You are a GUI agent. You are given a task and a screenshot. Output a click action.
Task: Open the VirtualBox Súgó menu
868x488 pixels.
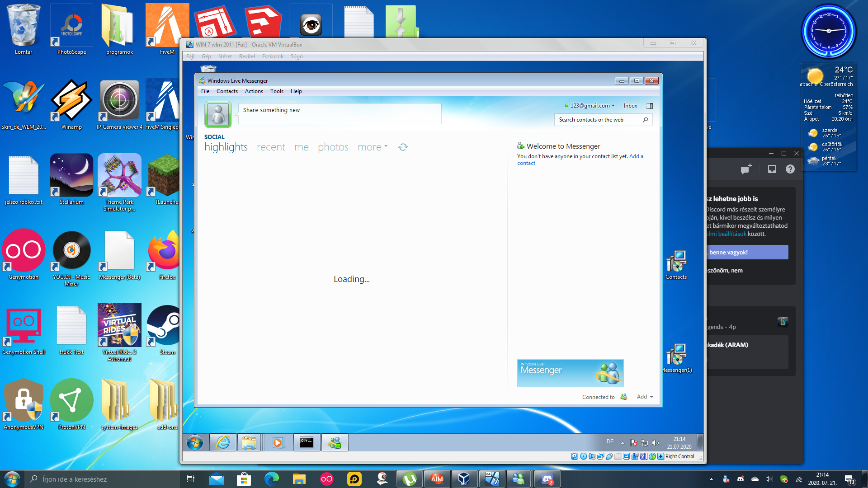pos(297,56)
